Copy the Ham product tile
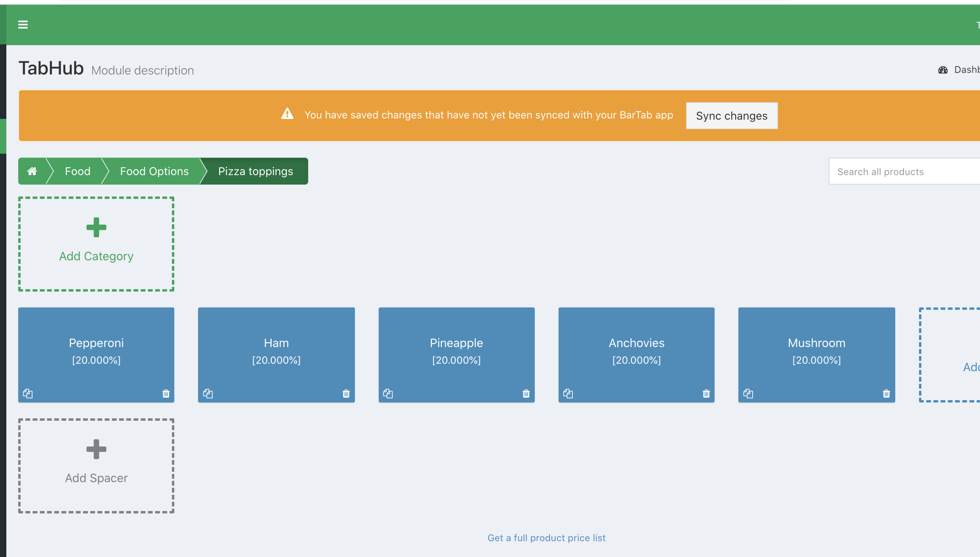Image resolution: width=980 pixels, height=557 pixels. 208,393
